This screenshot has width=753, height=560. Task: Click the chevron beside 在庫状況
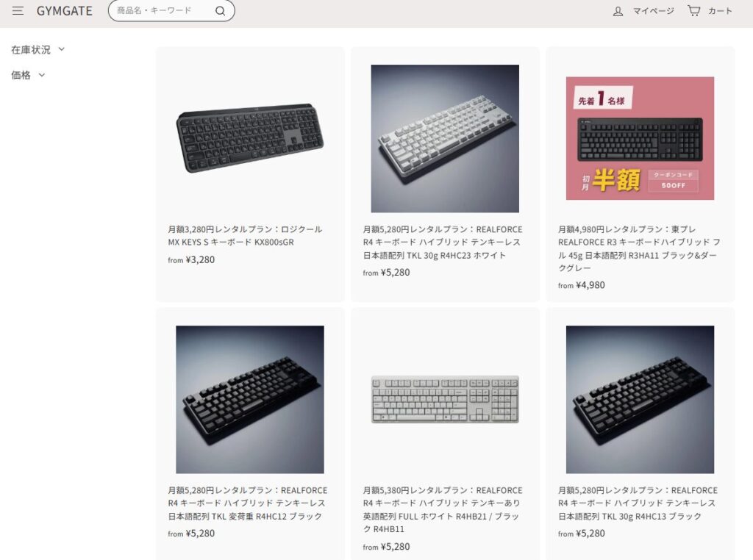click(x=61, y=49)
